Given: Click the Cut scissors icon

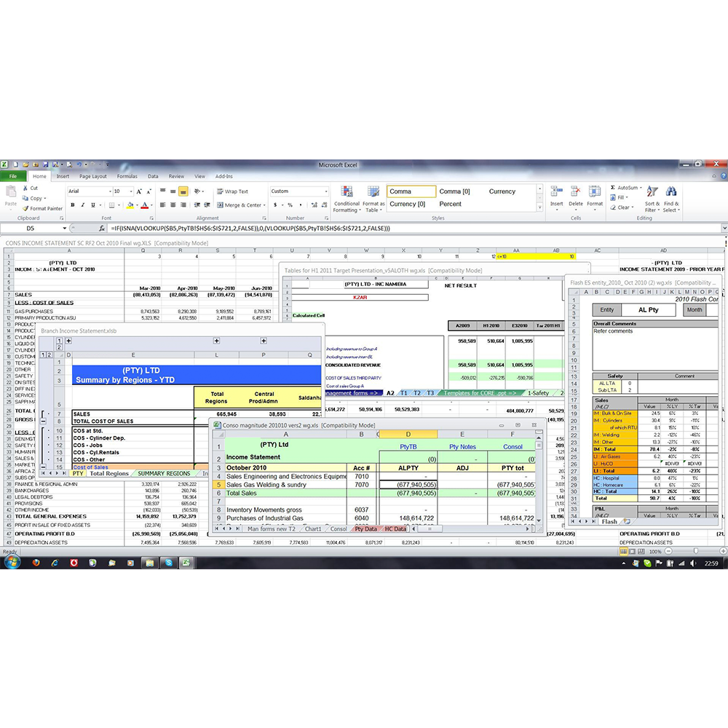Looking at the screenshot, I should click(x=25, y=188).
